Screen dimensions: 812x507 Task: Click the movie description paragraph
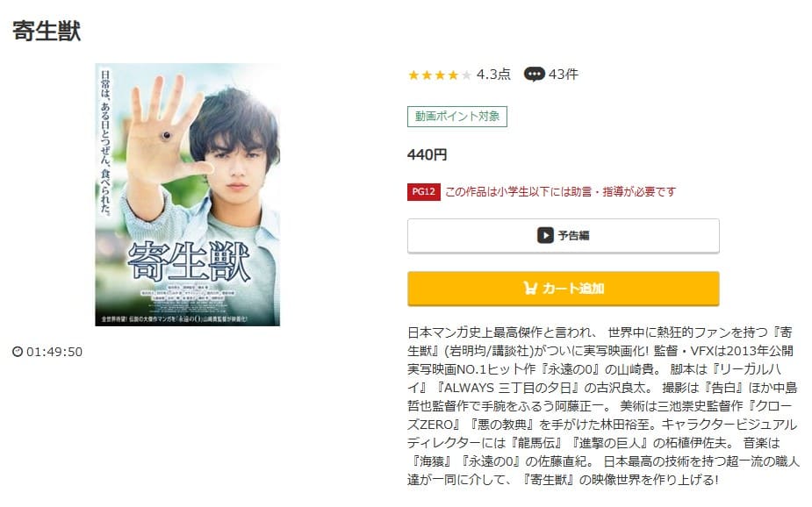pyautogui.click(x=603, y=405)
